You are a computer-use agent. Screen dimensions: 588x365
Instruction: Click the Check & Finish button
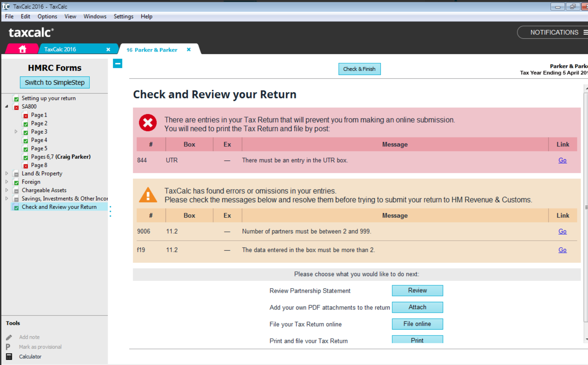pyautogui.click(x=359, y=69)
